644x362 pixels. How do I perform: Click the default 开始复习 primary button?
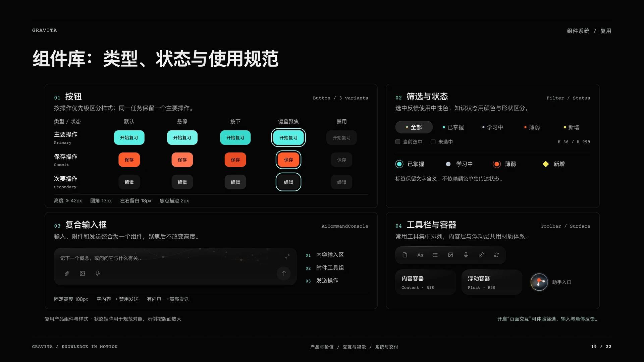[129, 138]
